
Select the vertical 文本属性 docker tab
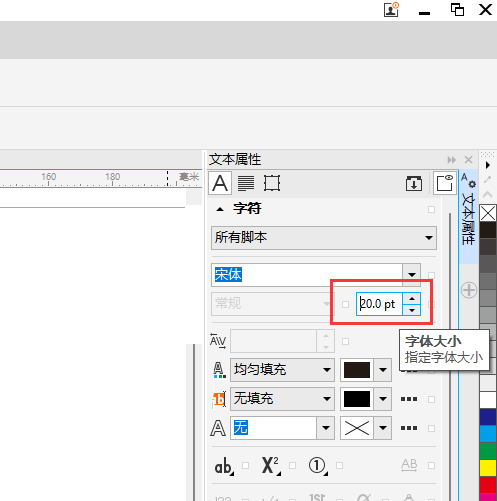pyautogui.click(x=468, y=217)
